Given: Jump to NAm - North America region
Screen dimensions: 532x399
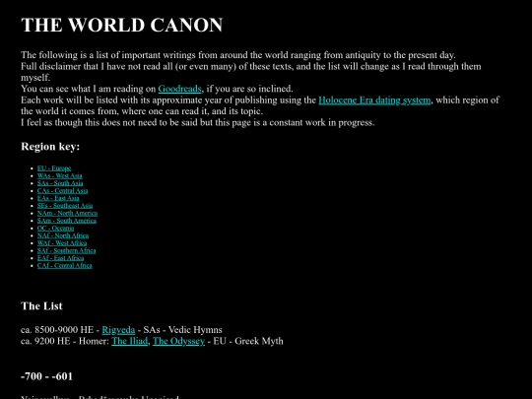Looking at the screenshot, I should pos(67,213).
